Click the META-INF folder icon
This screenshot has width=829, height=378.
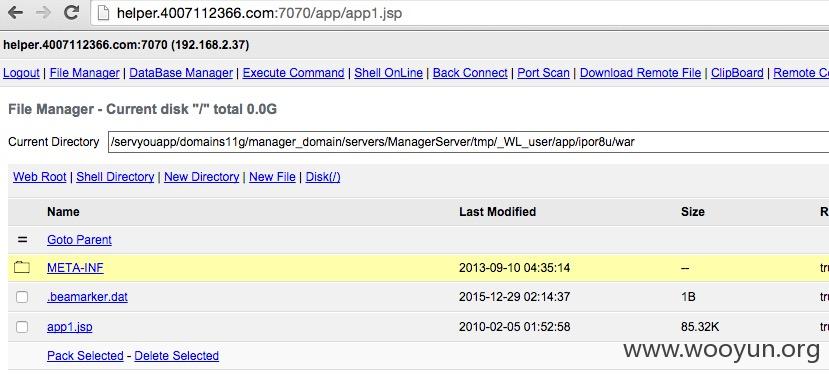[x=22, y=268]
